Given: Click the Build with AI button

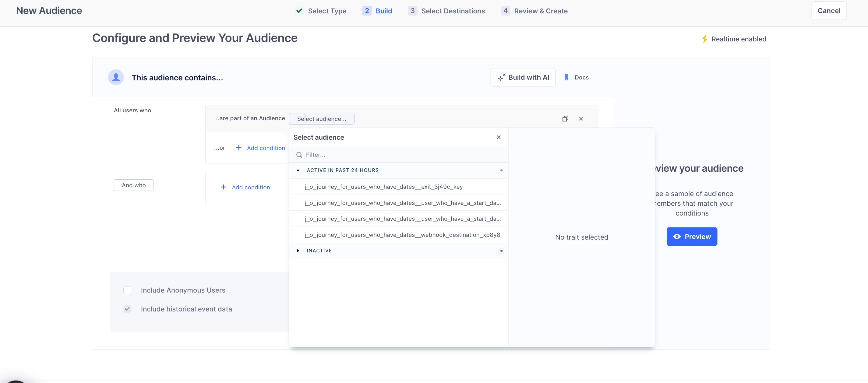Looking at the screenshot, I should pyautogui.click(x=523, y=77).
